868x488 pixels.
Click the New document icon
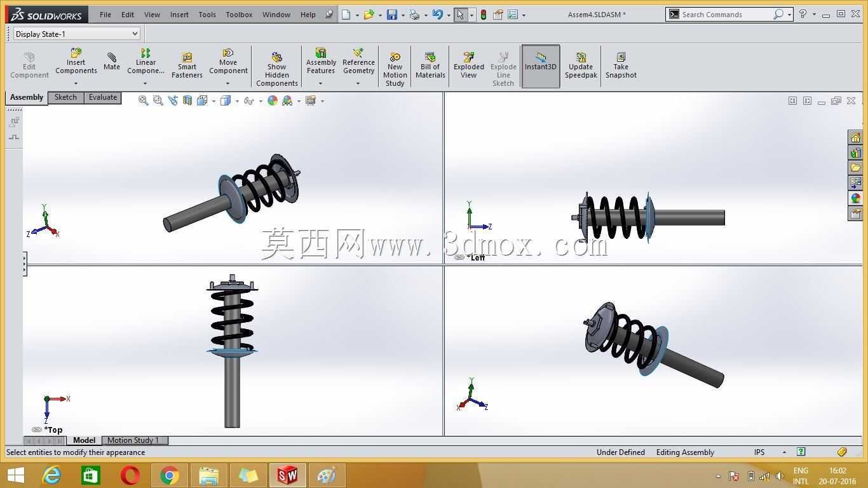[346, 15]
